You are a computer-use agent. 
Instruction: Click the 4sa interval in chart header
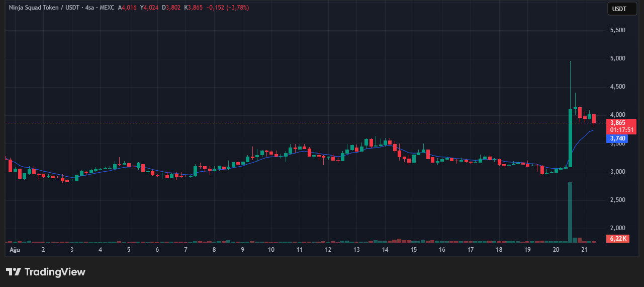pos(91,8)
